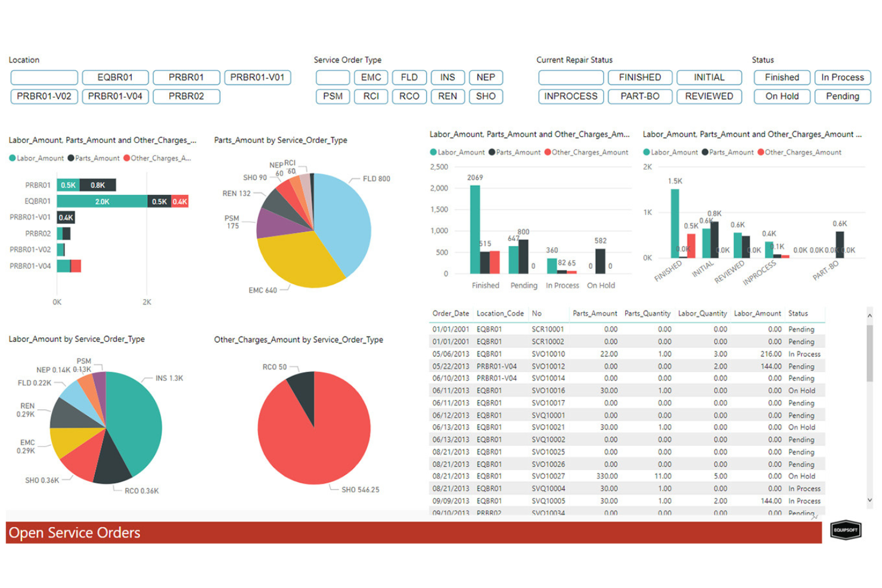Viewport: 882px width, 588px height.
Task: Click the Labor_Amount legend marker in first chart
Action: point(12,158)
